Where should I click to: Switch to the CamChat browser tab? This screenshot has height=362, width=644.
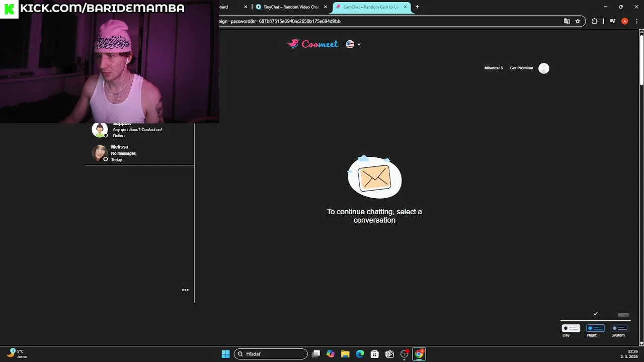pyautogui.click(x=371, y=7)
